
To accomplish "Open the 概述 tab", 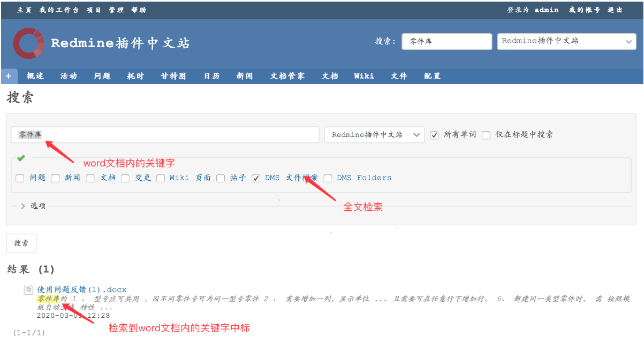I will point(35,76).
